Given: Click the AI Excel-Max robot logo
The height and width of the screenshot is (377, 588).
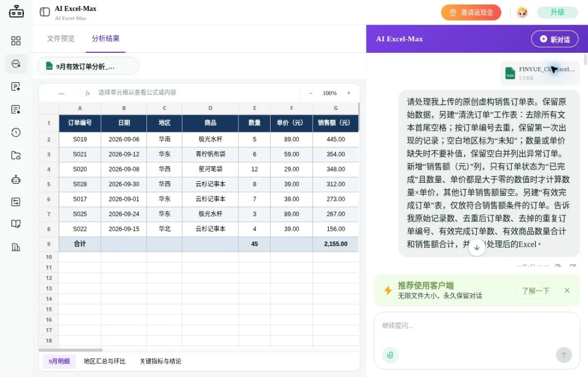Looking at the screenshot, I should click(x=16, y=11).
